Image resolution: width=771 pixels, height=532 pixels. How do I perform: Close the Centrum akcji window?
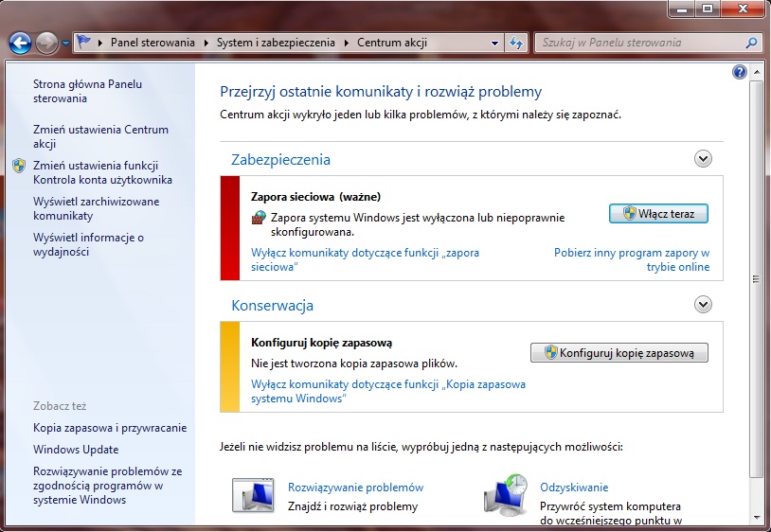point(743,9)
